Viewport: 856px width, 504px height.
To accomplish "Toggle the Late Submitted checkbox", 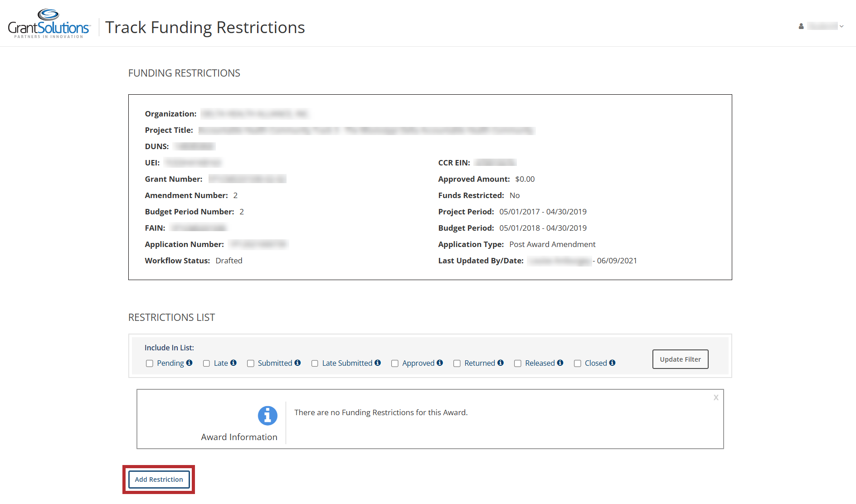I will point(315,363).
